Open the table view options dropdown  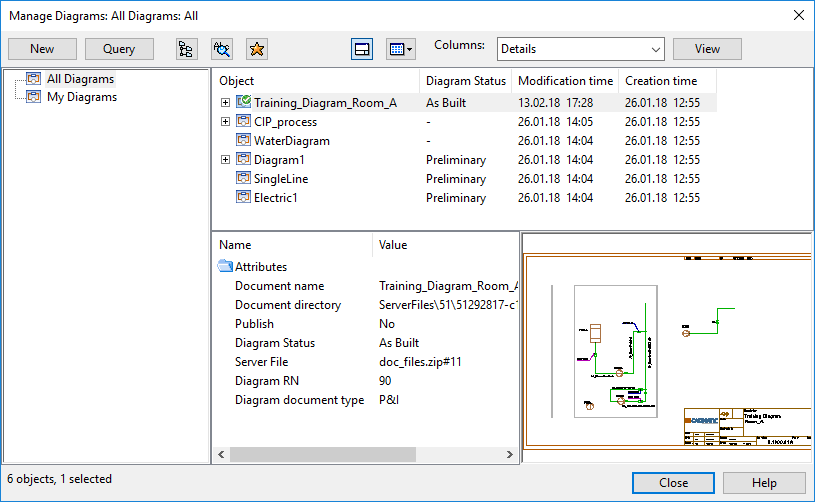pos(400,49)
